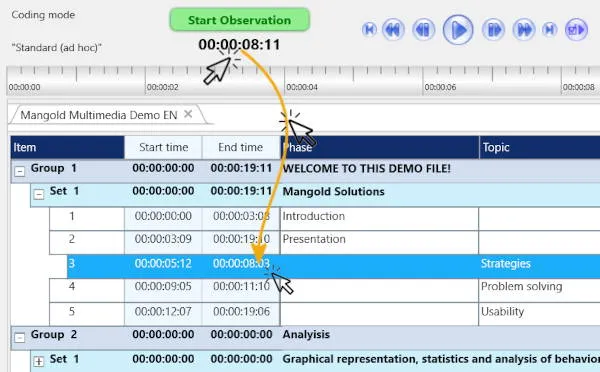Click the fast rewind button
600x372 pixels.
(393, 29)
